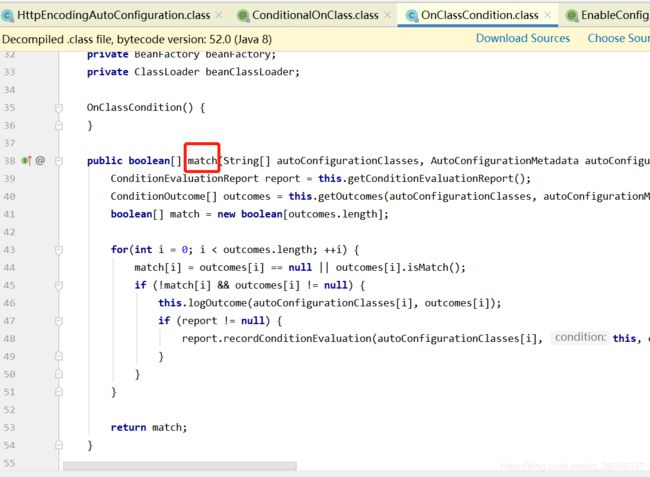650x477 pixels.
Task: Click 'beanClassLoader' field on line 33
Action: (250, 72)
